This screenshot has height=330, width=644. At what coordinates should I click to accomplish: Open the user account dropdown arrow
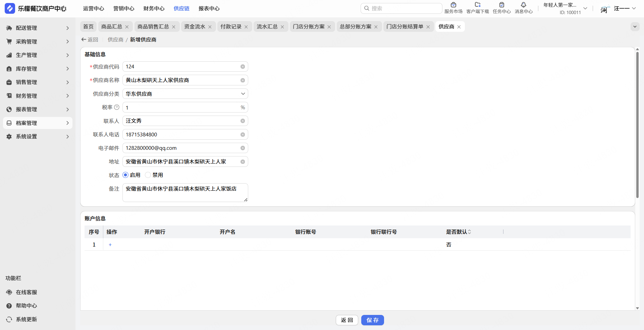coord(634,8)
